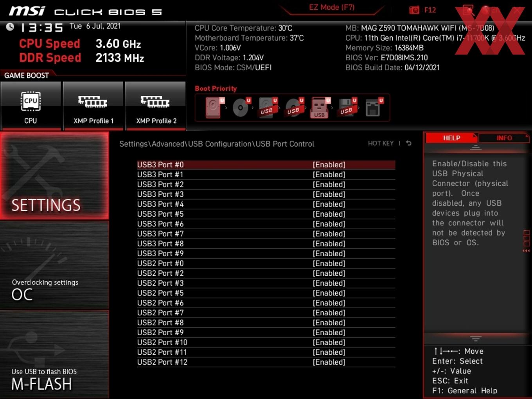This screenshot has height=399, width=532.
Task: Select the USB2 Port #8 row label
Action: (160, 323)
